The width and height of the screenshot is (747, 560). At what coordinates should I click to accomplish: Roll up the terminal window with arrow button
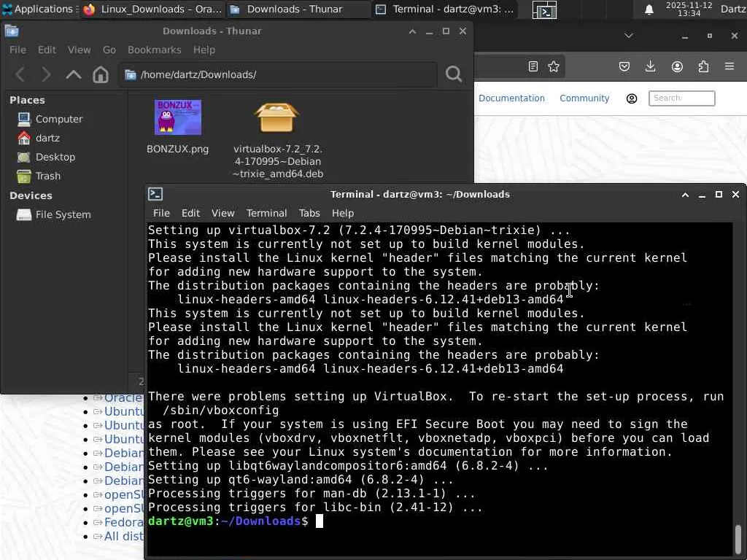coord(685,195)
